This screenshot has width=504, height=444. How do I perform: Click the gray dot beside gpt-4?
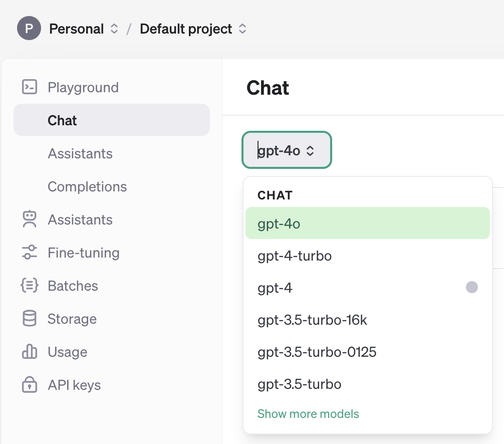tap(471, 287)
